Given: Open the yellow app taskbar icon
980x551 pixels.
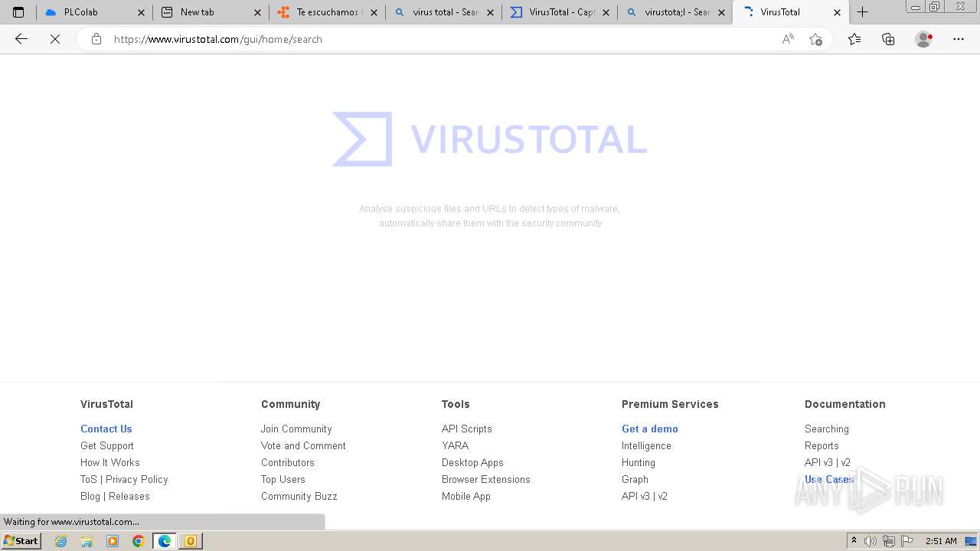Looking at the screenshot, I should tap(191, 541).
